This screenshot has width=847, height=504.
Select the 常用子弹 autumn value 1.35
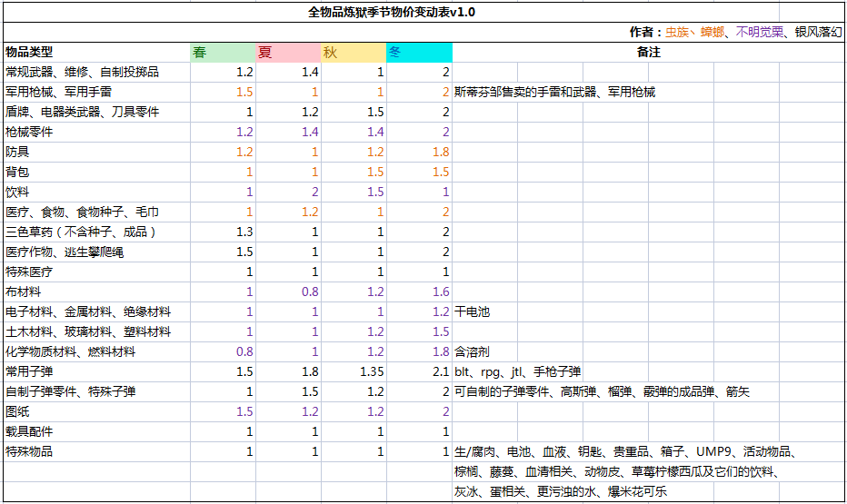[x=372, y=371]
